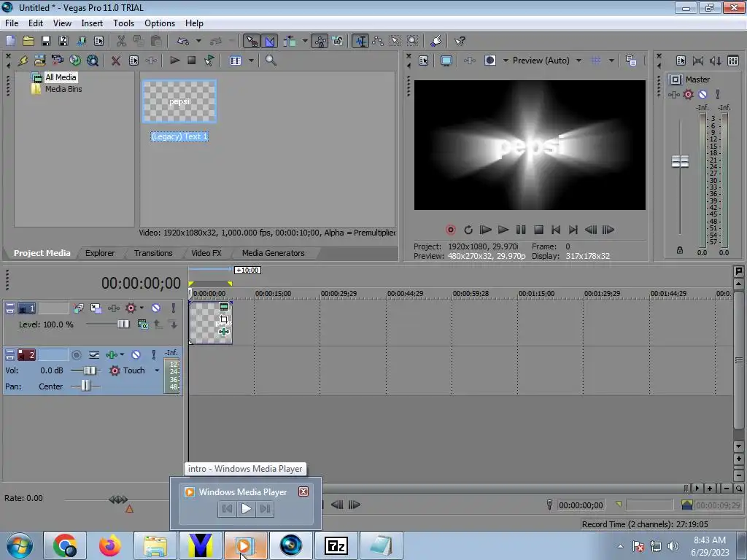Open the Tools menu

click(x=123, y=23)
